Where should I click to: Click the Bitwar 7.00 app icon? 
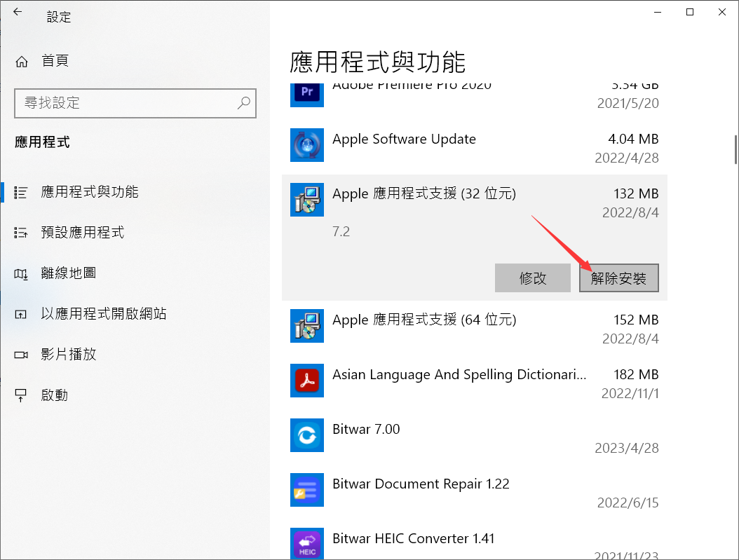click(306, 435)
